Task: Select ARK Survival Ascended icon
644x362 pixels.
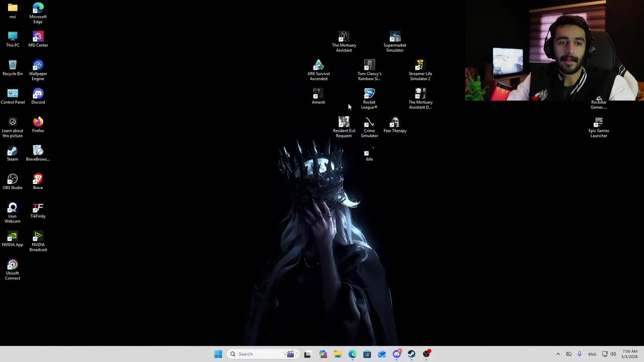Action: coord(318,70)
